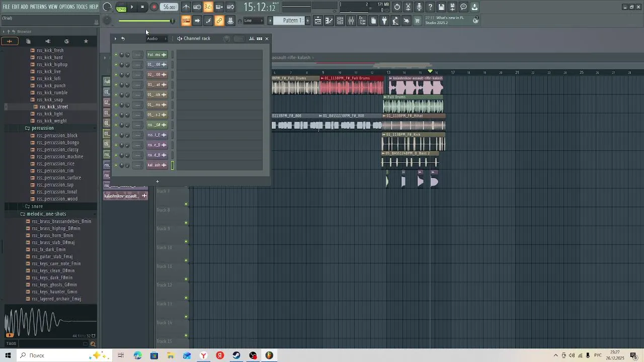The image size is (644, 362).
Task: Add new pattern with plus beside Pattern 1
Action: pos(307,21)
